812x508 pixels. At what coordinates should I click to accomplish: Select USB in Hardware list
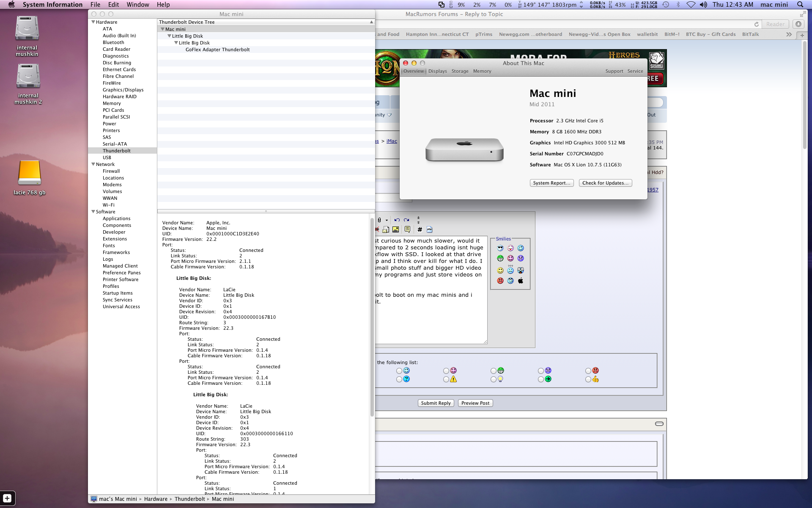(x=107, y=157)
